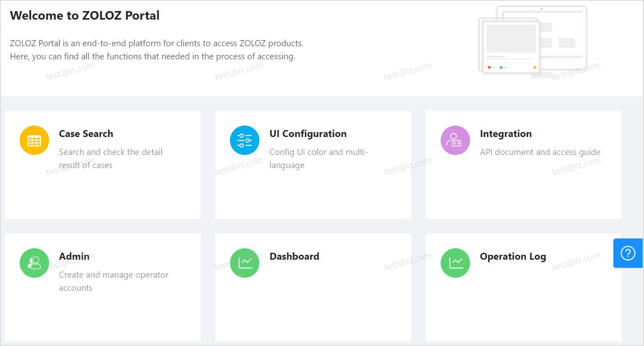644x346 pixels.
Task: Click "Create and manage operator accounts" text
Action: [x=113, y=281]
